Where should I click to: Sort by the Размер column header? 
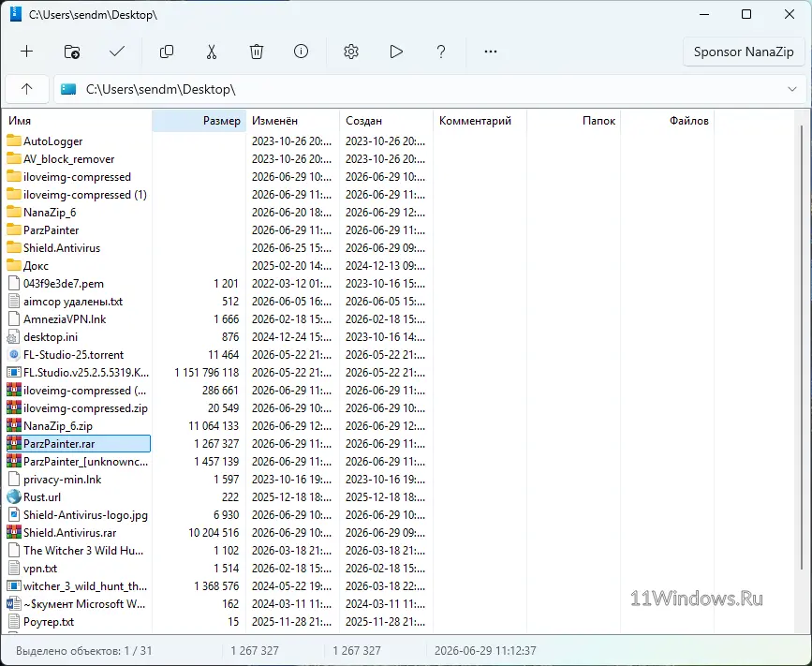[199, 121]
